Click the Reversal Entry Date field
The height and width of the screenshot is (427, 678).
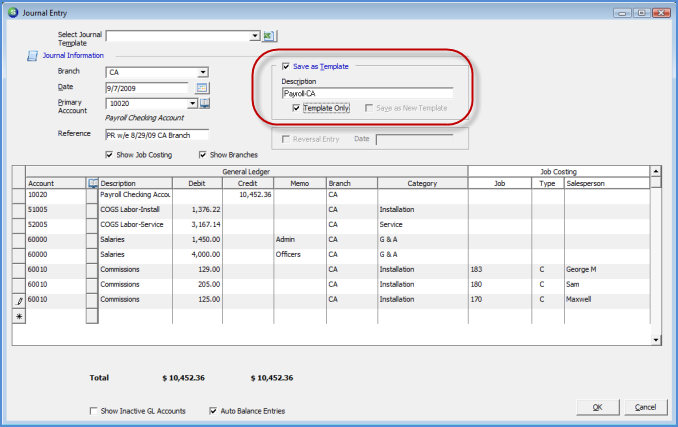tap(415, 140)
